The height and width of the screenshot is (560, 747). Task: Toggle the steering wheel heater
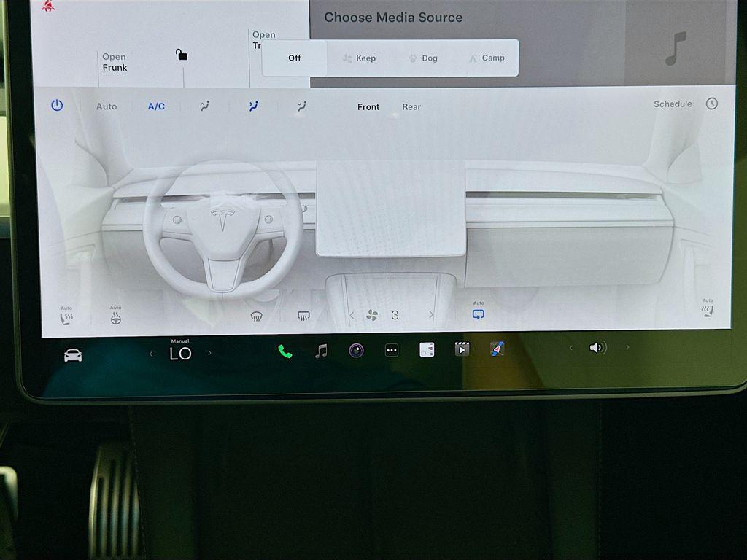pyautogui.click(x=115, y=318)
